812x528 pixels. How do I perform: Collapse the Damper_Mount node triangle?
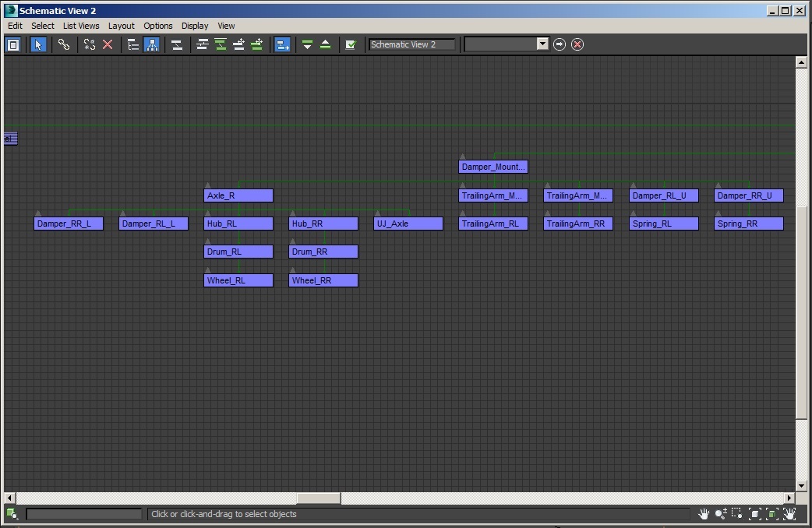(x=462, y=157)
